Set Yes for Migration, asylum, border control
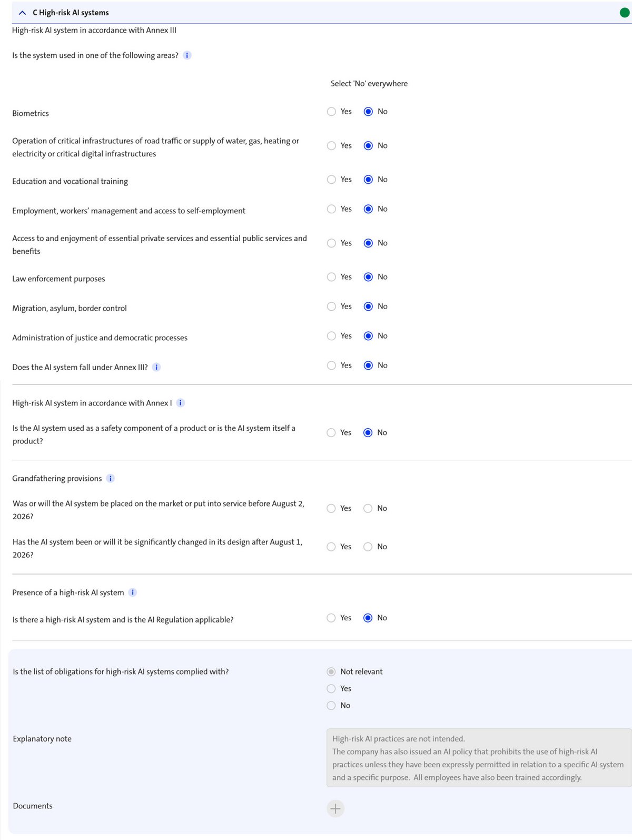 coord(331,307)
